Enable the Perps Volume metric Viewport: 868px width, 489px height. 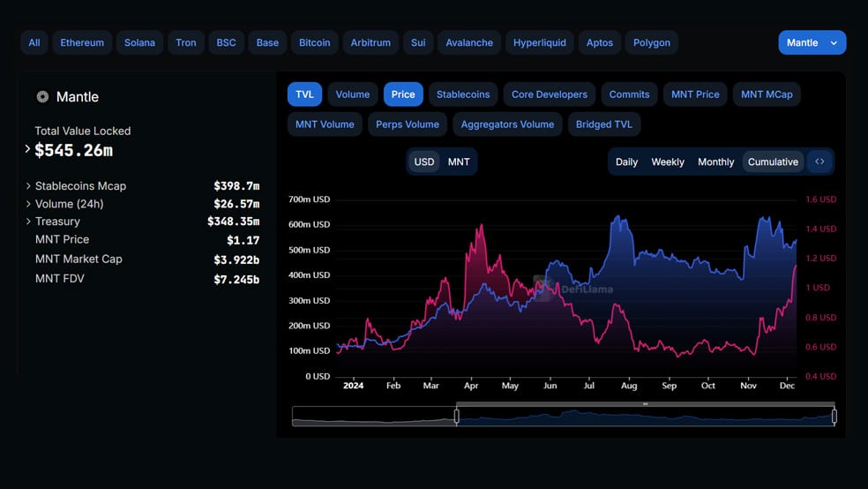pyautogui.click(x=408, y=124)
